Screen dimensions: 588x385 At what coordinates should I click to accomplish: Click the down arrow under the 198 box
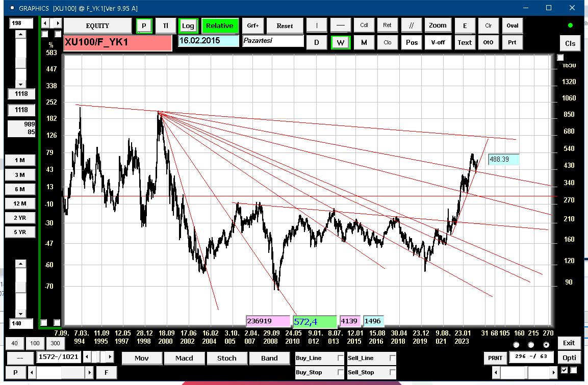click(x=20, y=84)
